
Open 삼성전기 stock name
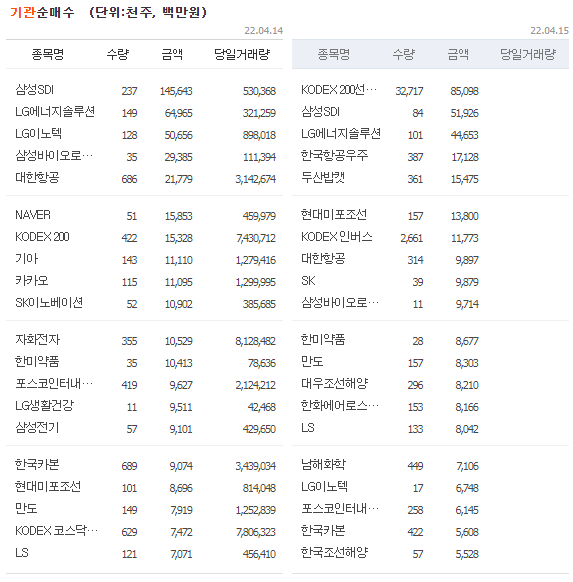point(37,428)
